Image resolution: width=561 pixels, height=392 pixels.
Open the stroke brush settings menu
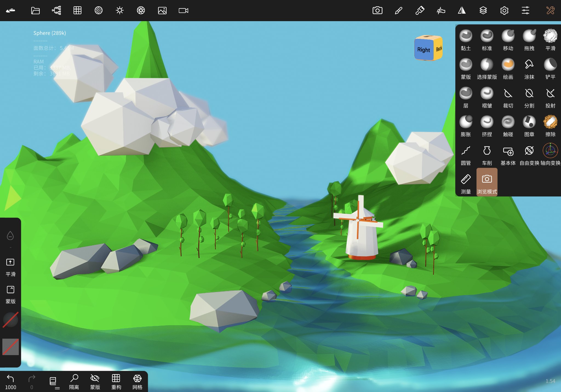click(398, 11)
